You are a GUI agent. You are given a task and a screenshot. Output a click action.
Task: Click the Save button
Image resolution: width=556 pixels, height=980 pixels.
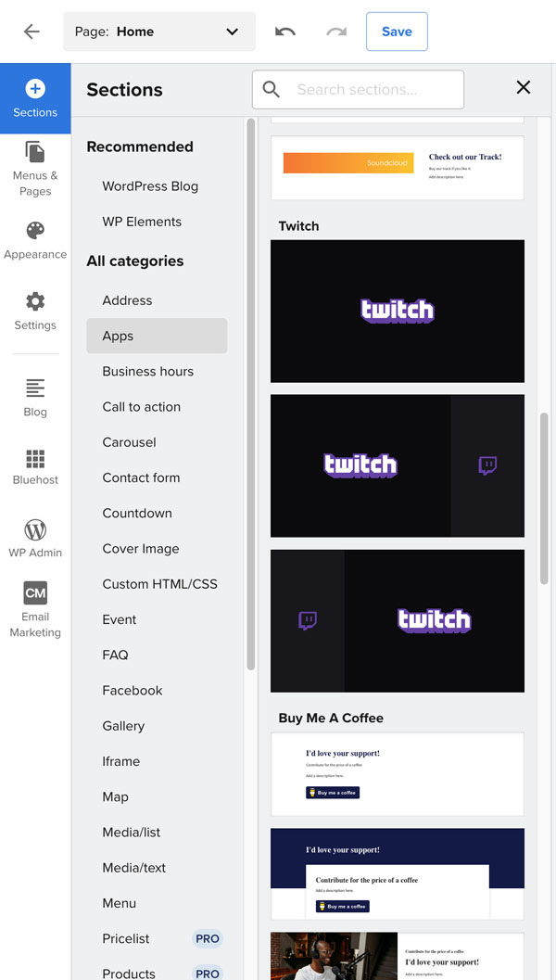click(x=397, y=32)
